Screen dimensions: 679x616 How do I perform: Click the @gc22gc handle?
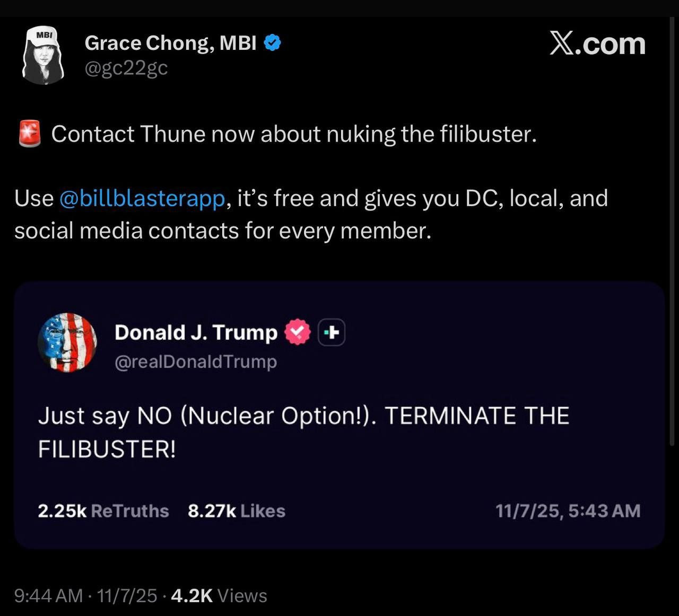pyautogui.click(x=126, y=68)
